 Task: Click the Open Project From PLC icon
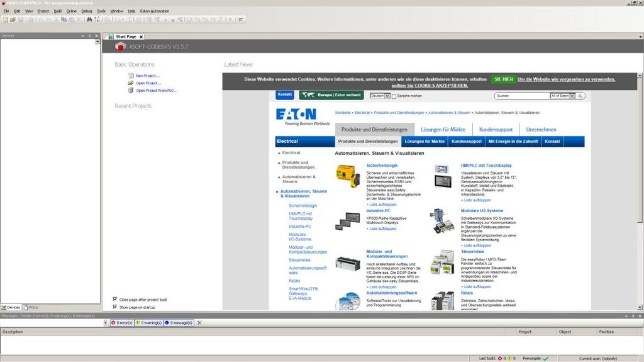tap(131, 90)
